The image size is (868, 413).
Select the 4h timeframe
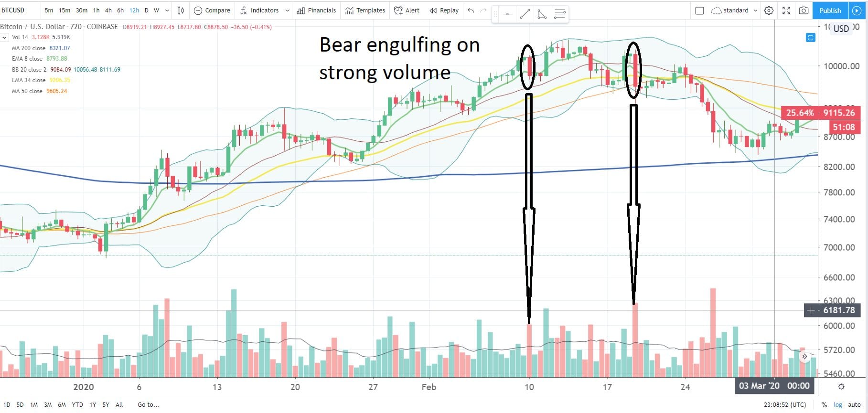(x=108, y=11)
